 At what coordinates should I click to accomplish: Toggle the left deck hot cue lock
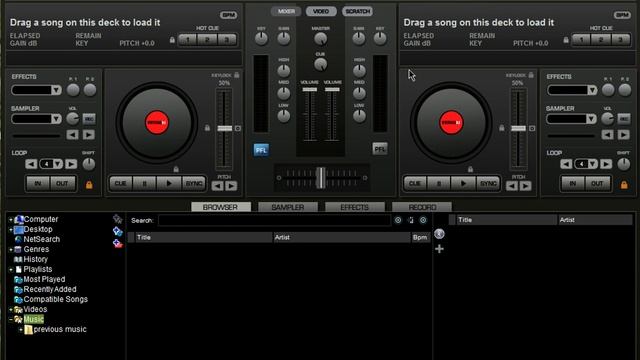(172, 40)
